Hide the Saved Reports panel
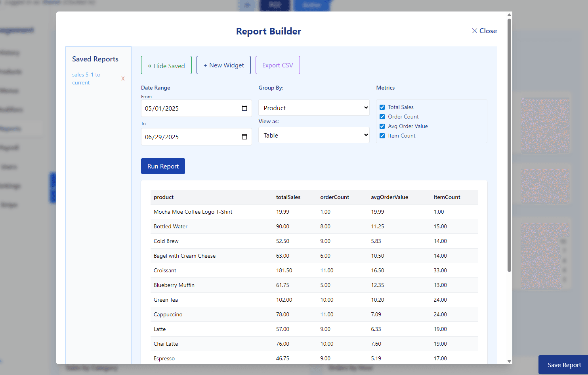 click(166, 65)
